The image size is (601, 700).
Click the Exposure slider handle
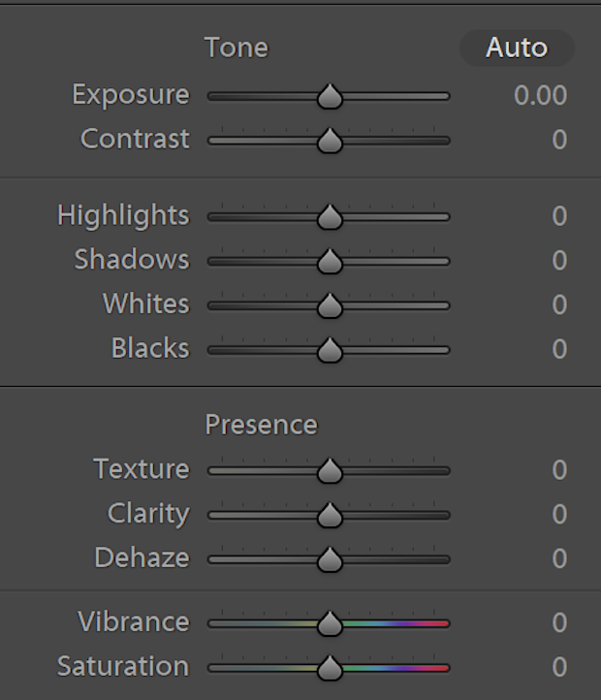click(x=330, y=96)
